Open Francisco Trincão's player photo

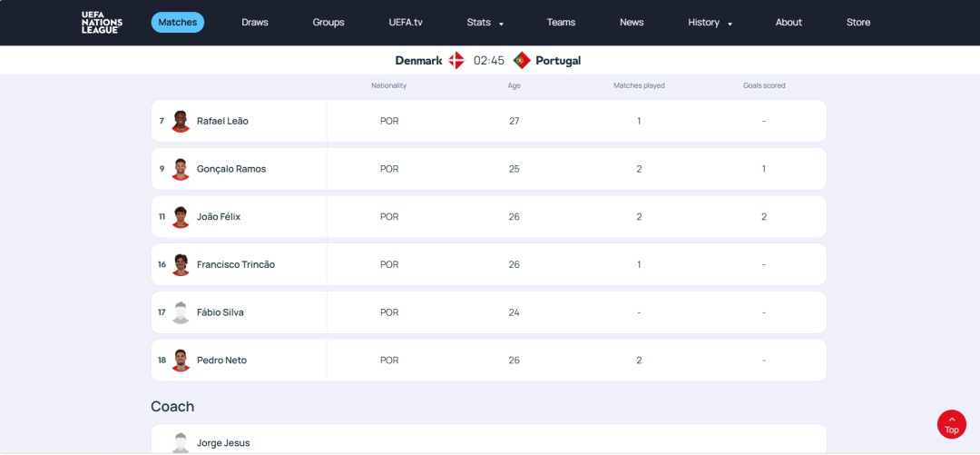tap(181, 265)
